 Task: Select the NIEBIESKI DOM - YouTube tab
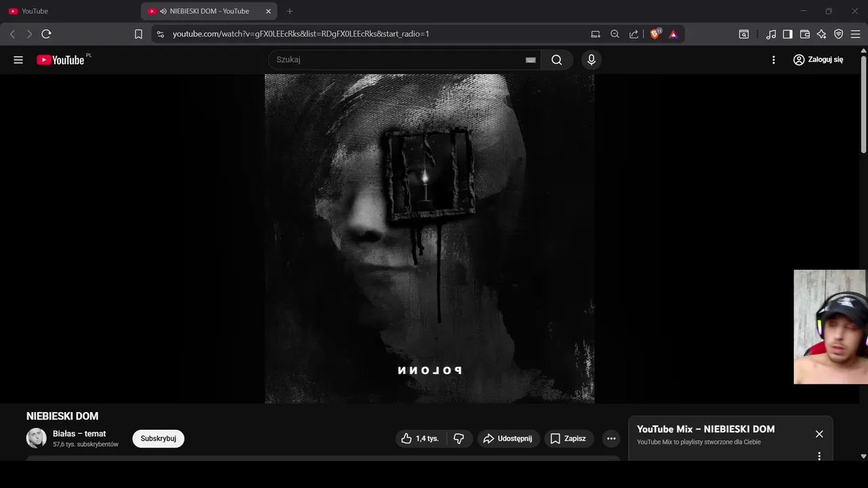[210, 12]
